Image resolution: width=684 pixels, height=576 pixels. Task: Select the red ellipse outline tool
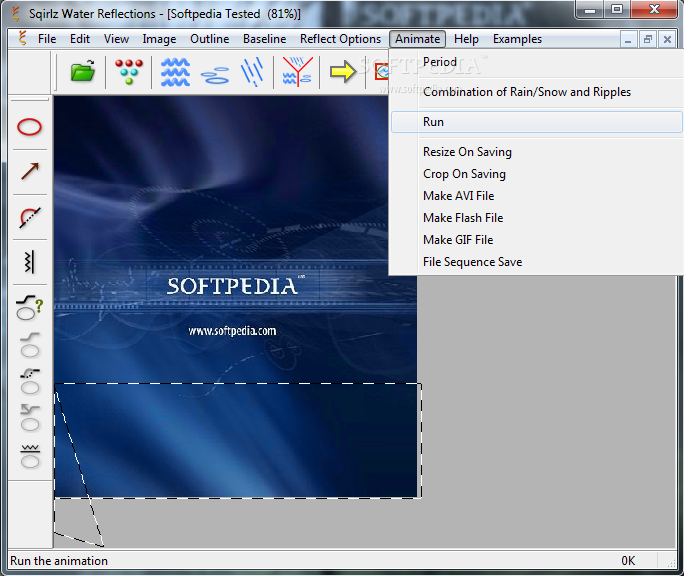click(29, 127)
